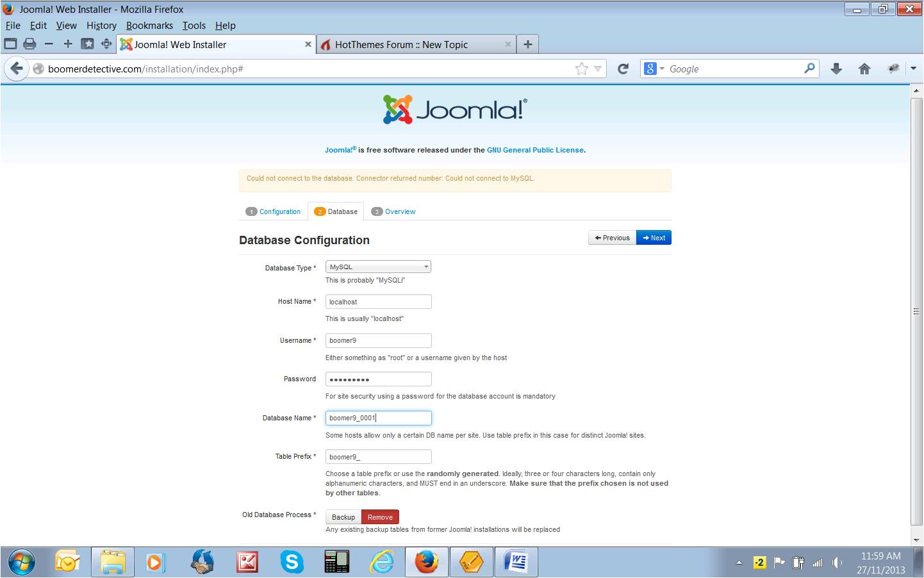
Task: Click the Joomla! logo
Action: click(x=455, y=110)
